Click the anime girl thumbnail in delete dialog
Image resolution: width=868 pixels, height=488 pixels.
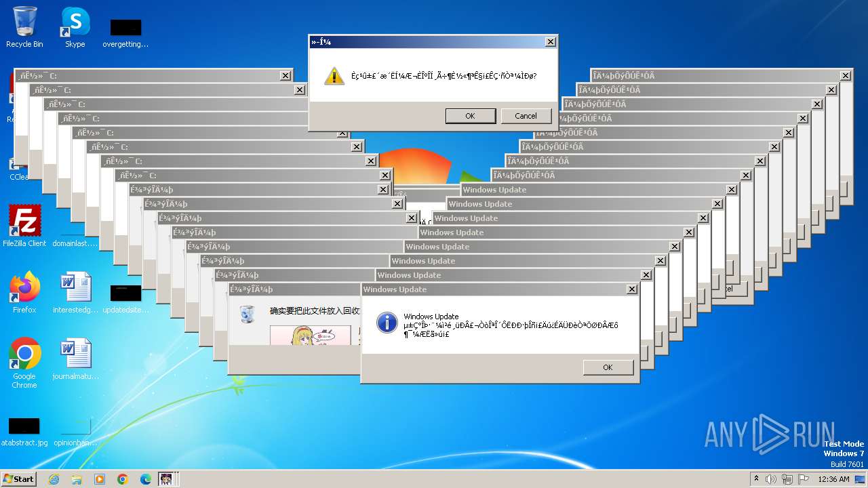[311, 335]
